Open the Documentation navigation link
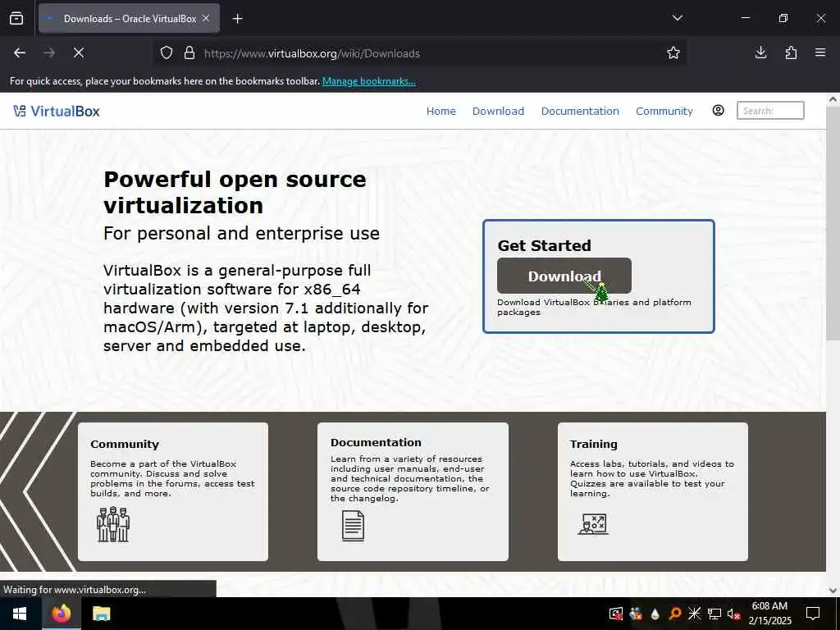840x630 pixels. tap(580, 111)
